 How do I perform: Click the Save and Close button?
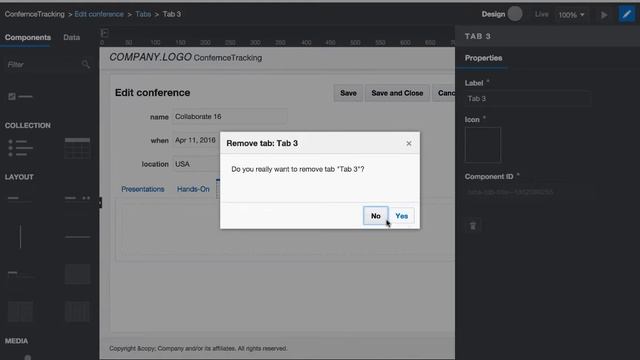click(397, 93)
